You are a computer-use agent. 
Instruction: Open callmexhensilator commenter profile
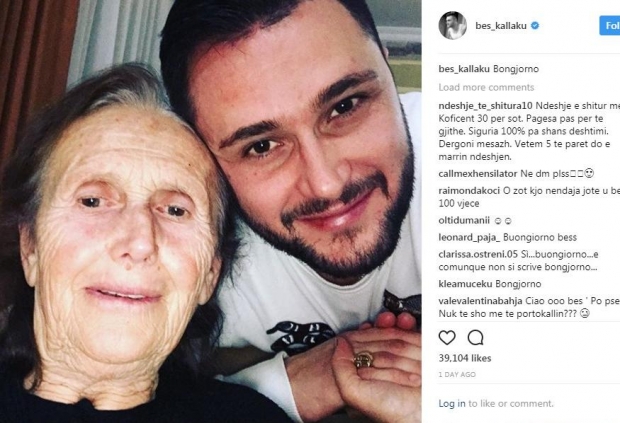click(x=478, y=174)
